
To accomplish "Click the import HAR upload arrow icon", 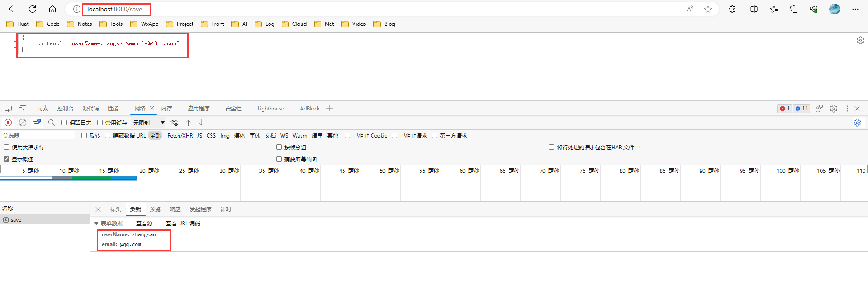I will [189, 123].
